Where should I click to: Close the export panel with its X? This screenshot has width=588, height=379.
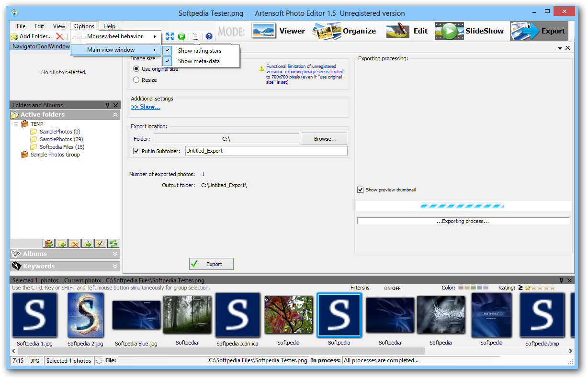click(x=568, y=48)
